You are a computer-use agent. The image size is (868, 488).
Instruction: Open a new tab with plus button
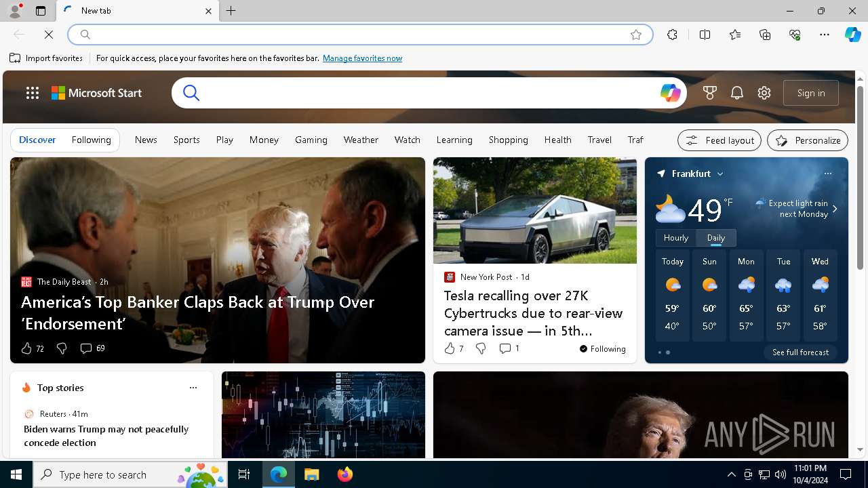coord(231,11)
